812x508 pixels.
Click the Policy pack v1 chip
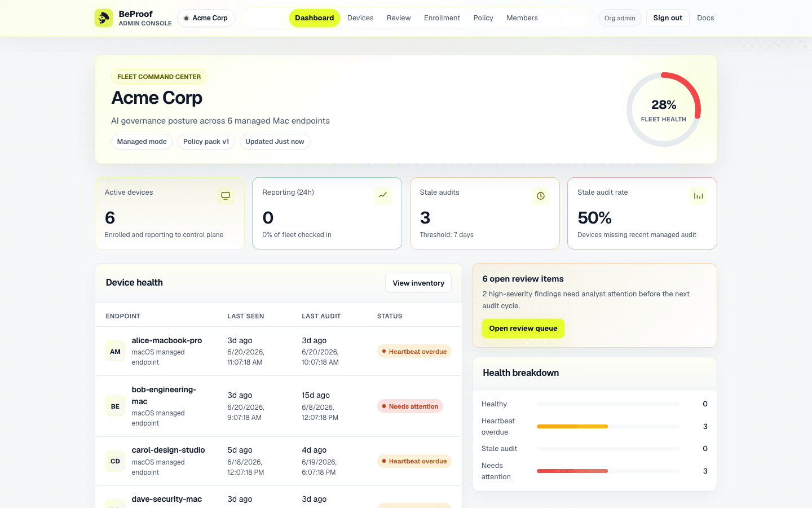pyautogui.click(x=206, y=142)
